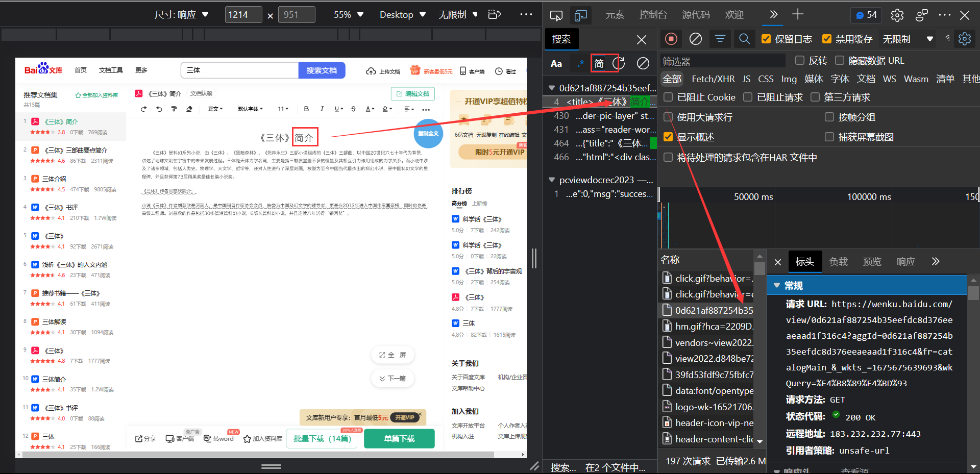Screen dimensions: 980x474
Task: Open the Desktop device type dropdown
Action: 402,14
